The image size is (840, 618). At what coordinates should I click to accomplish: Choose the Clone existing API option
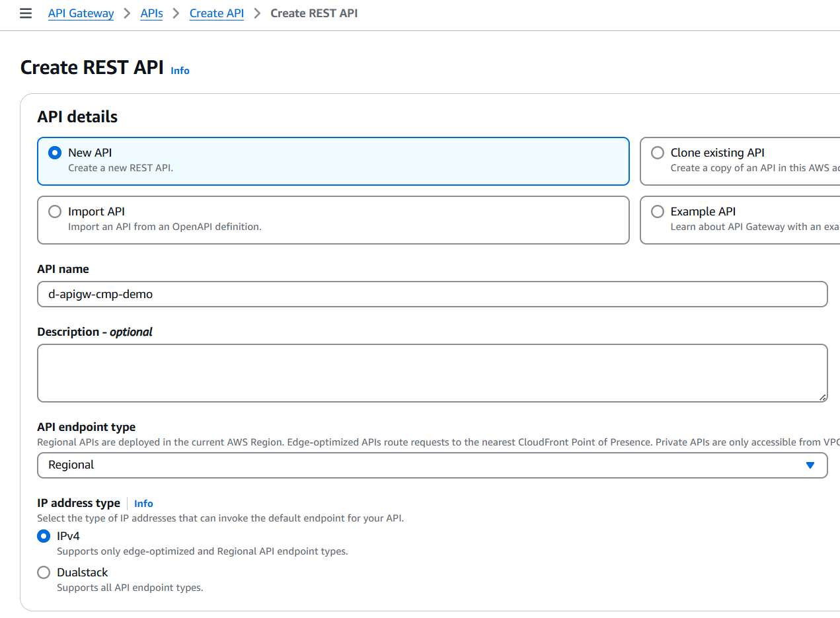coord(658,153)
